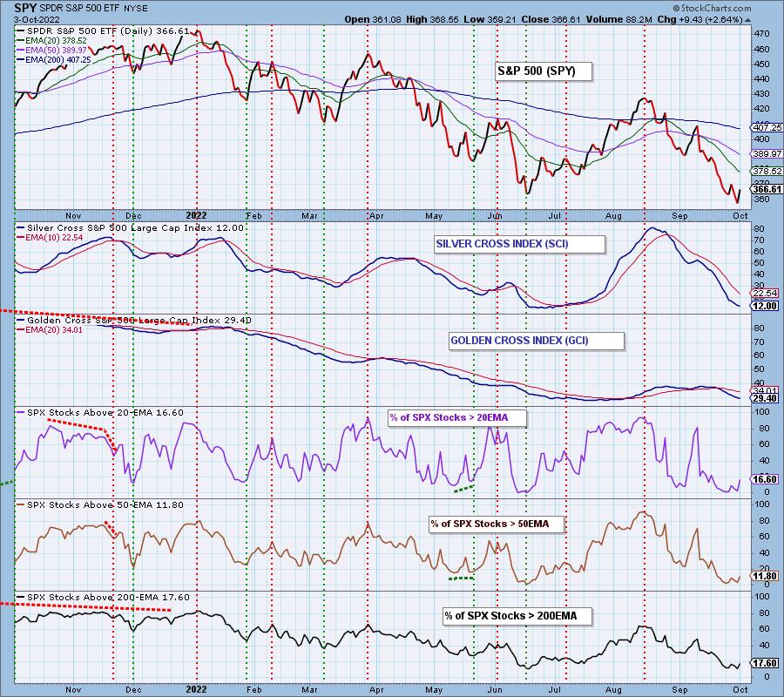The height and width of the screenshot is (697, 784).
Task: Click the 17.60 value tag on the 200-EMA panel
Action: click(x=764, y=664)
